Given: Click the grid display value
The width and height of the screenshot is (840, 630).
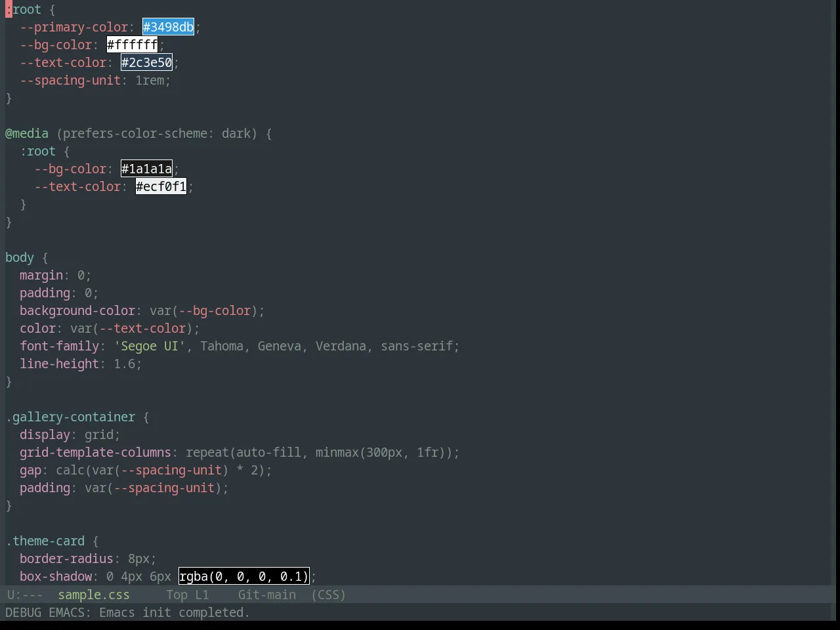Looking at the screenshot, I should click(x=99, y=434).
